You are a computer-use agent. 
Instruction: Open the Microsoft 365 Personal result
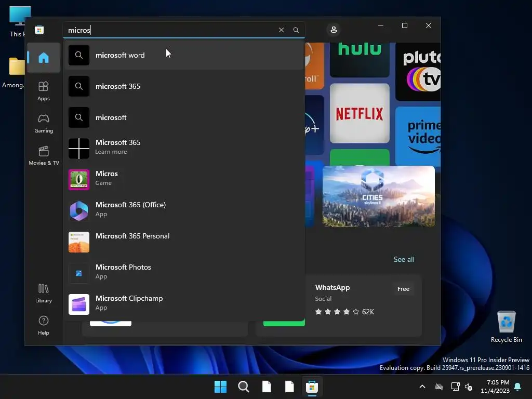point(184,242)
